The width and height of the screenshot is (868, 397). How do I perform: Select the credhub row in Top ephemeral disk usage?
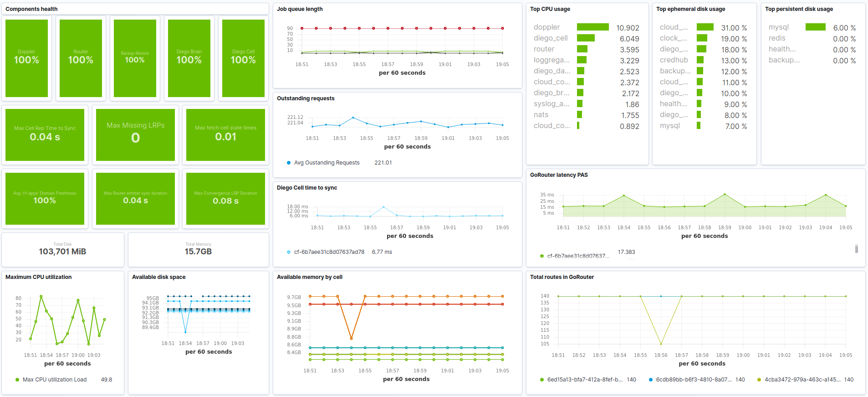674,60
